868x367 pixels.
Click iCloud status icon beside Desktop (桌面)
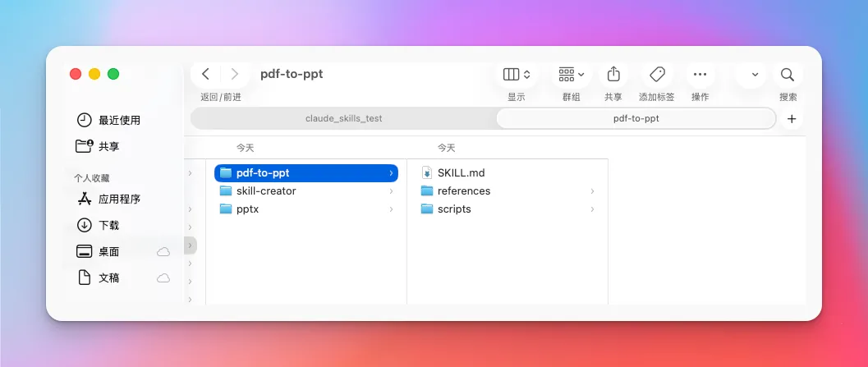163,252
